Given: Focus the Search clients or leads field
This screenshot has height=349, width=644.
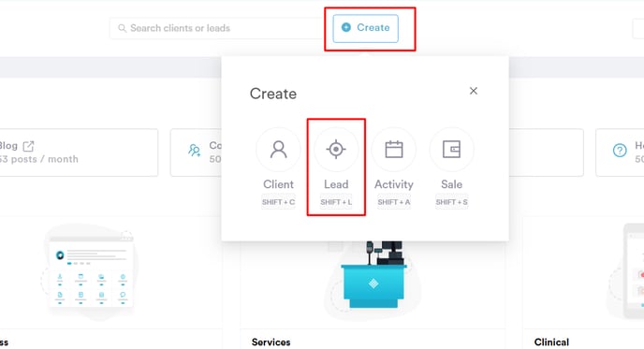Looking at the screenshot, I should pyautogui.click(x=217, y=28).
